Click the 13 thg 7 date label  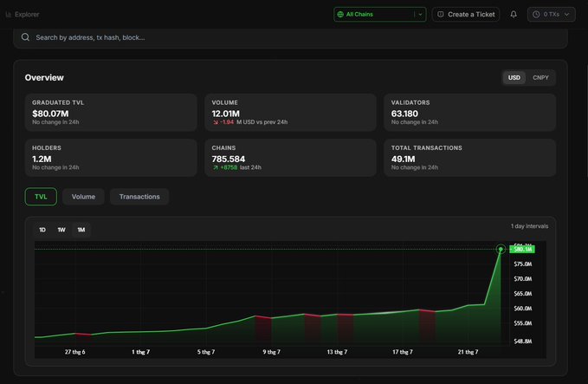337,352
